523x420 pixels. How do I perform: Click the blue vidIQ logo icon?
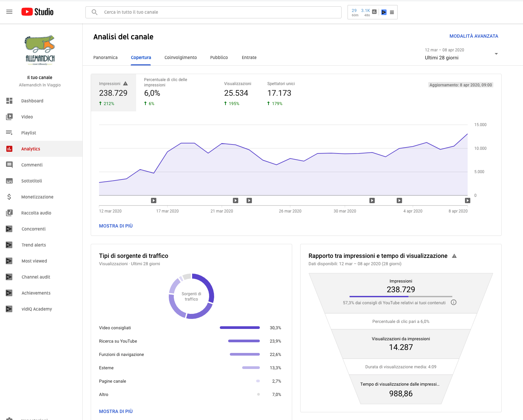(384, 12)
